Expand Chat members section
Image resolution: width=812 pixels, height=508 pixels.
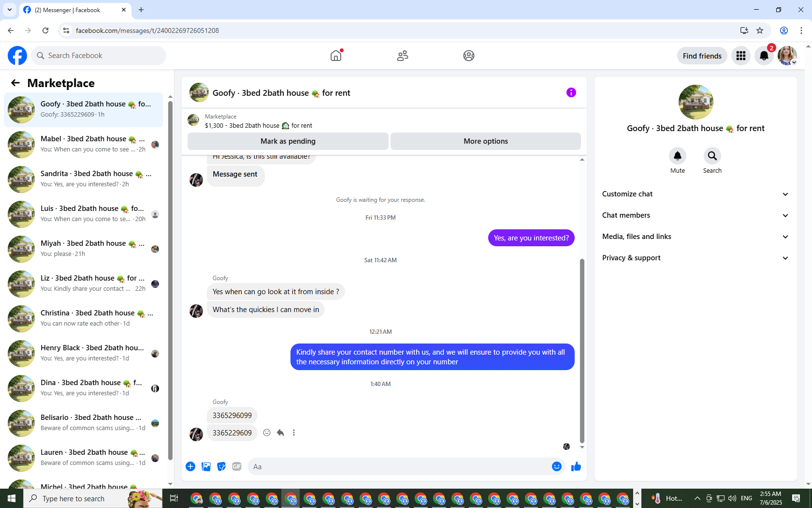point(696,215)
